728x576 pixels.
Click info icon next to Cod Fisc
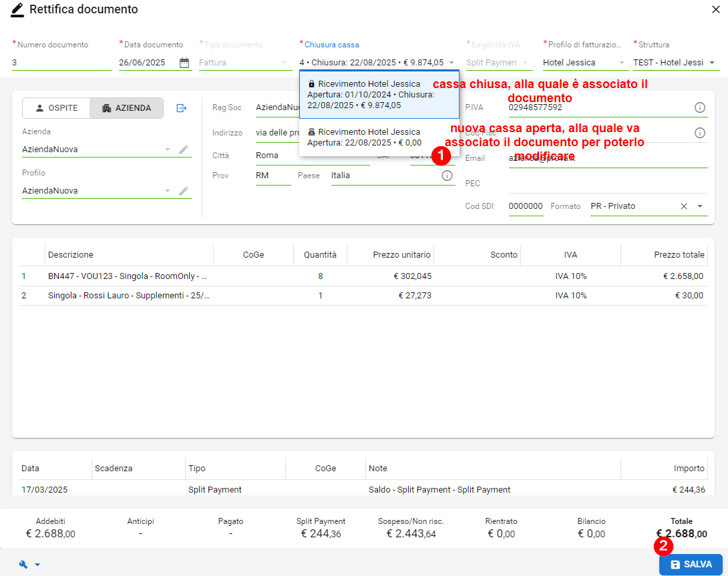(700, 133)
